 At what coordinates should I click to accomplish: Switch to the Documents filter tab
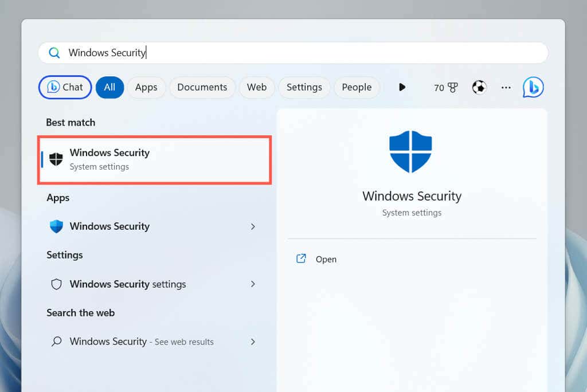pyautogui.click(x=202, y=87)
